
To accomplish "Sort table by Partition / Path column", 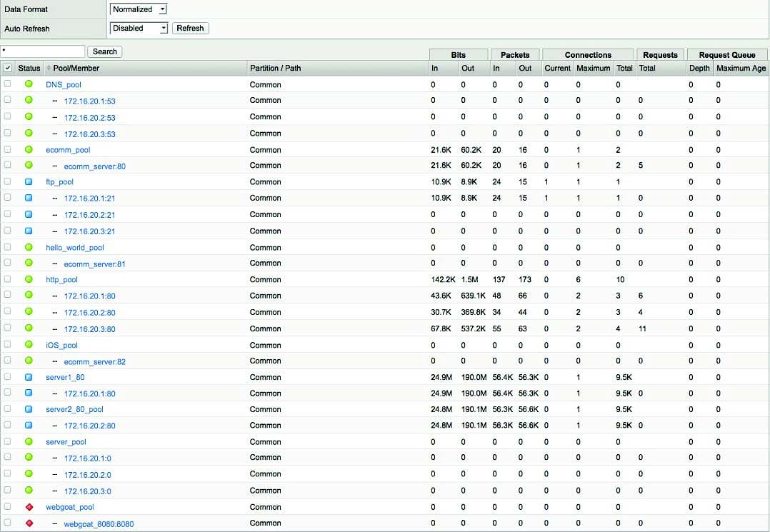I will point(275,69).
